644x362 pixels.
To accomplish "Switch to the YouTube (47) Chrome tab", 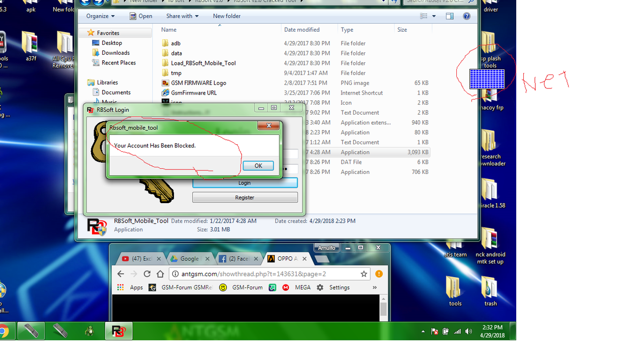I will point(142,259).
